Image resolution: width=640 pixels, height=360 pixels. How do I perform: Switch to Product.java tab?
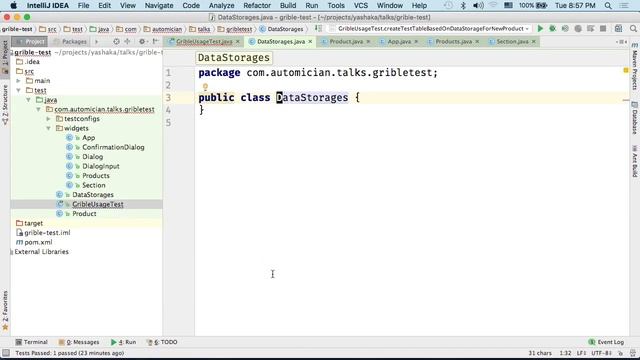point(346,42)
